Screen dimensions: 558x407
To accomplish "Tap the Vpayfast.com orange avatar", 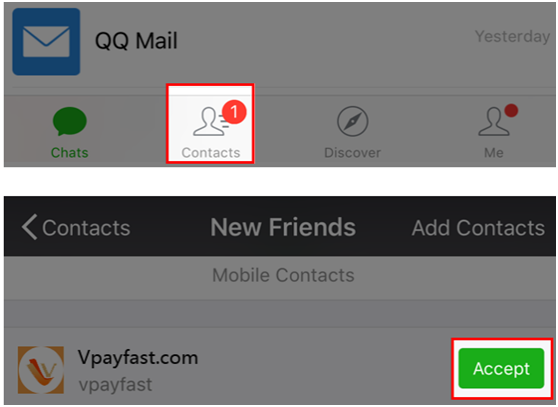I will pos(41,370).
